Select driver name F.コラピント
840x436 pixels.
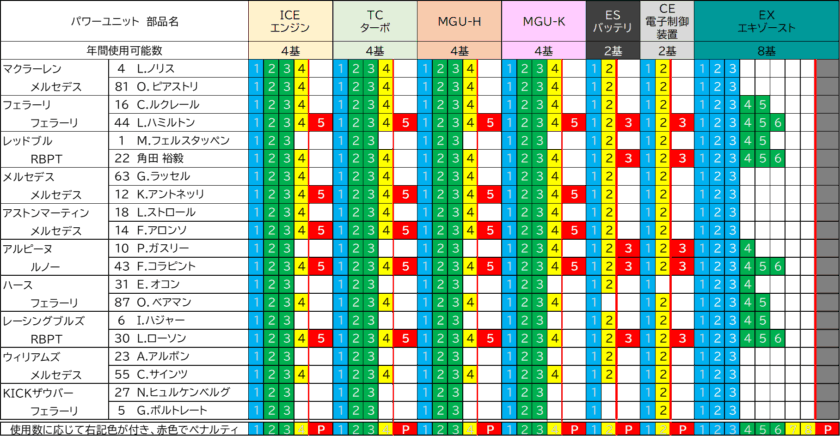coord(166,266)
